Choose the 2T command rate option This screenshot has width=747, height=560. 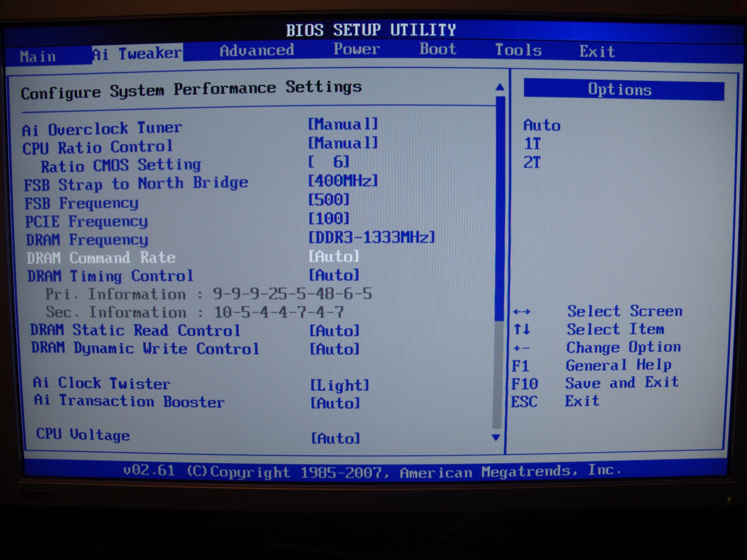tap(532, 162)
